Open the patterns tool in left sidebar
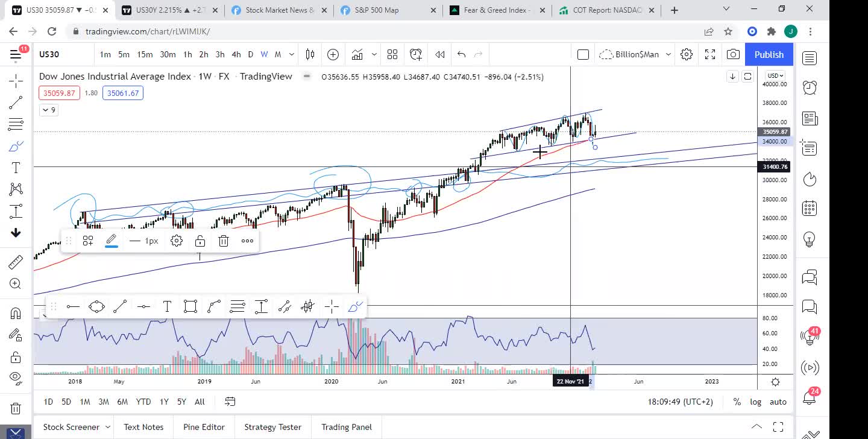The image size is (868, 439). tap(16, 189)
